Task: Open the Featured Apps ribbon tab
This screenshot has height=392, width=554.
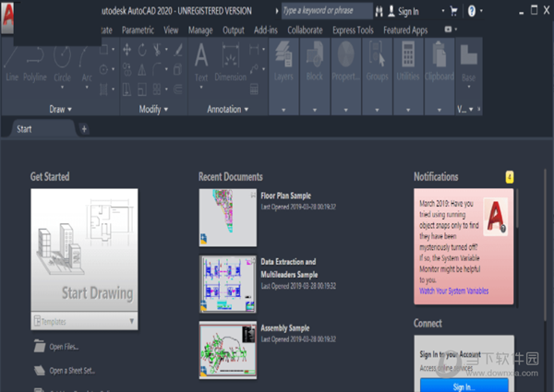Action: [x=405, y=30]
